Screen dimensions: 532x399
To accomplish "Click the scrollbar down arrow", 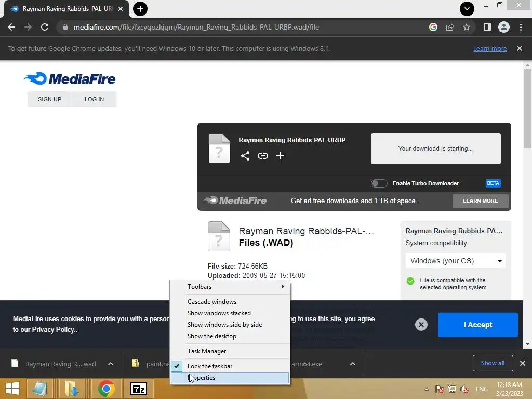I will tap(527, 344).
